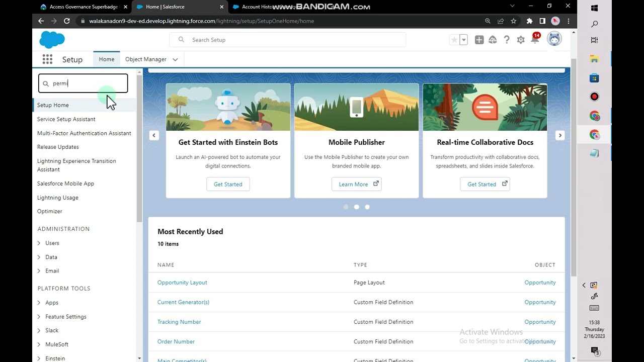
Task: Expand the Slack tree node
Action: [39, 330]
